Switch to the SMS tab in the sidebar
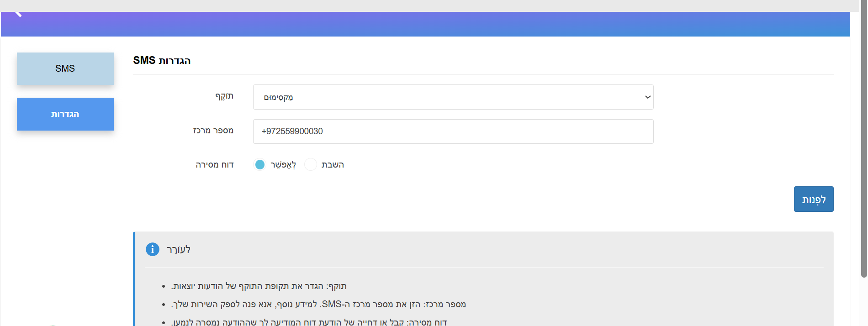 [x=65, y=68]
